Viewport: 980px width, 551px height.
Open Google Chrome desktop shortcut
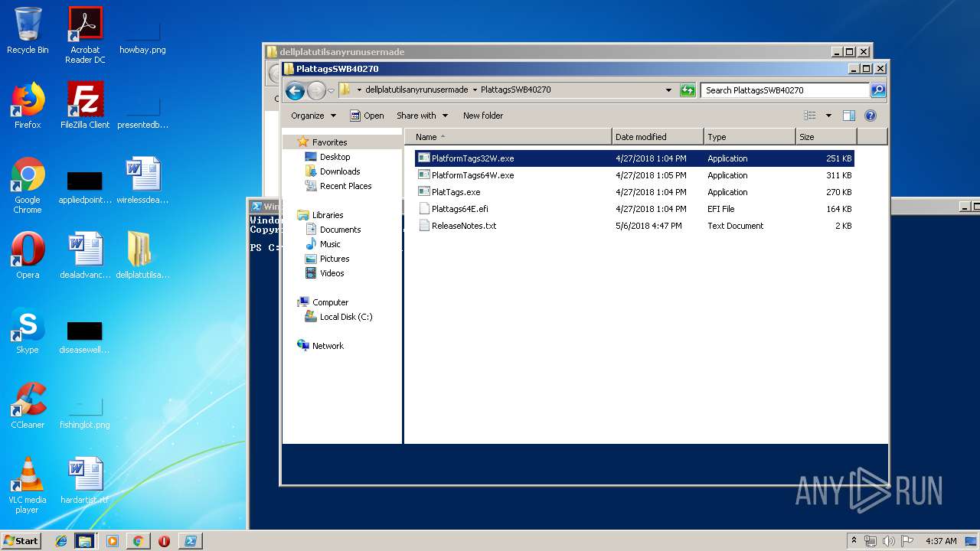(x=28, y=185)
